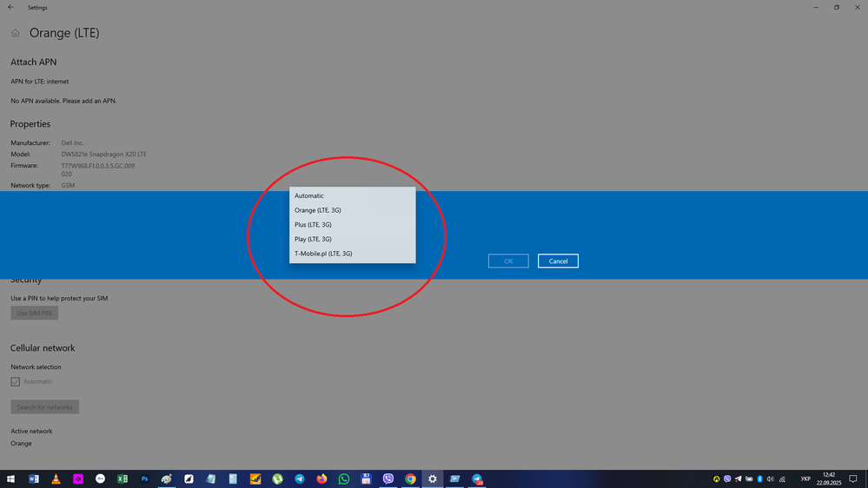Open the first Telegram icon in the taskbar
Viewport: 868px width, 488px height.
coord(300,479)
